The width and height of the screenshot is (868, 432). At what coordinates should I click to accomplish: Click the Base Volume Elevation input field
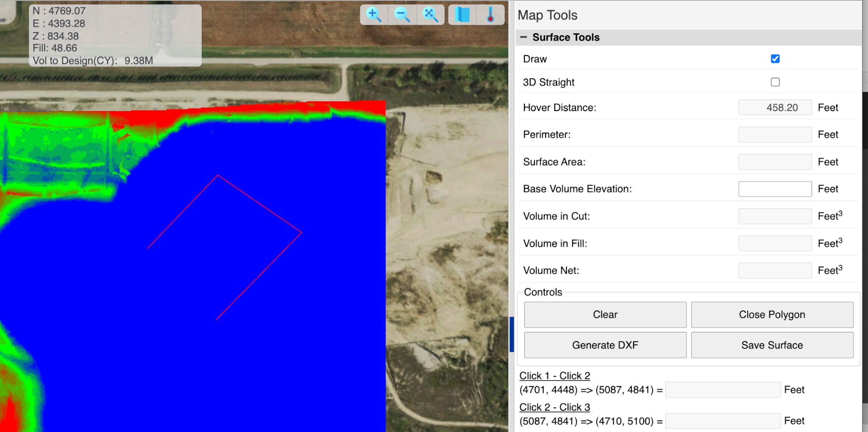pos(775,189)
